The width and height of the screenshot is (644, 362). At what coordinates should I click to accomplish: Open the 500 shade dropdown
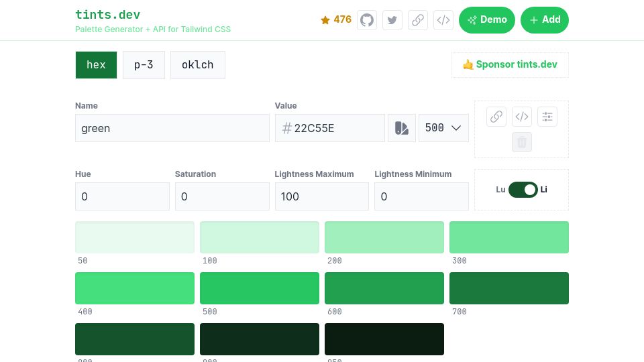443,128
